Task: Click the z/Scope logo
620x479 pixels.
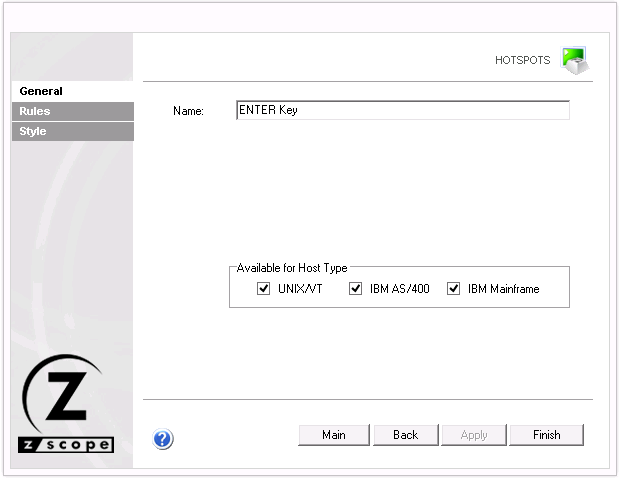Action: 66,404
